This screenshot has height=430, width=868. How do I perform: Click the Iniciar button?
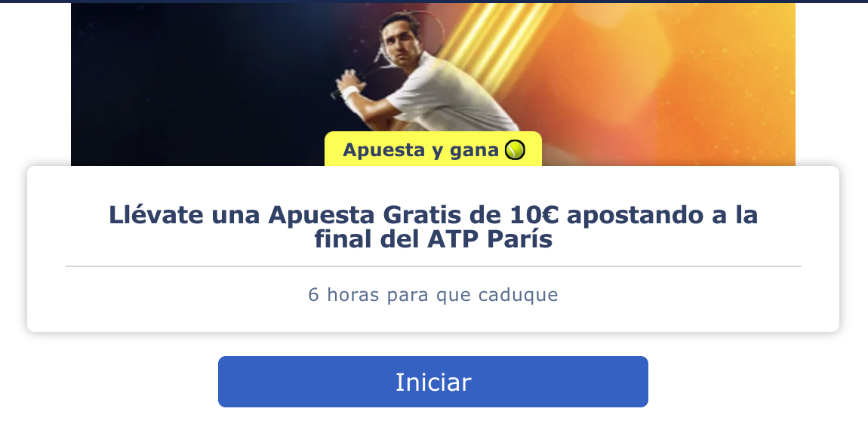coord(433,382)
